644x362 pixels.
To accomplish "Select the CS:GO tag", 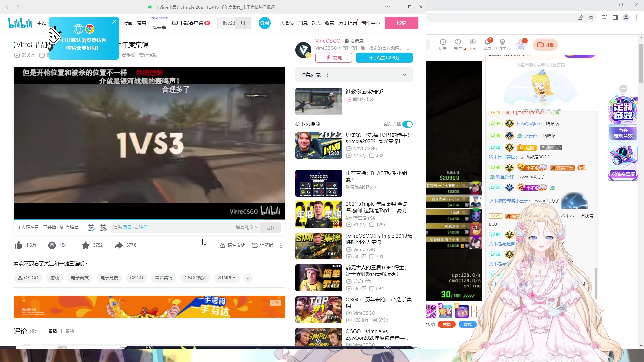I will (28, 278).
